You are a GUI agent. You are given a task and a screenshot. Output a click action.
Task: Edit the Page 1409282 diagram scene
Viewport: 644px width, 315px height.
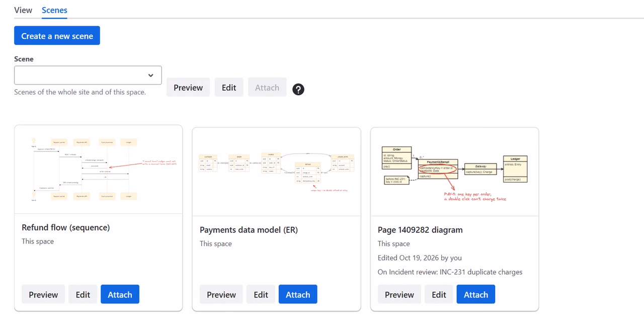pyautogui.click(x=439, y=294)
